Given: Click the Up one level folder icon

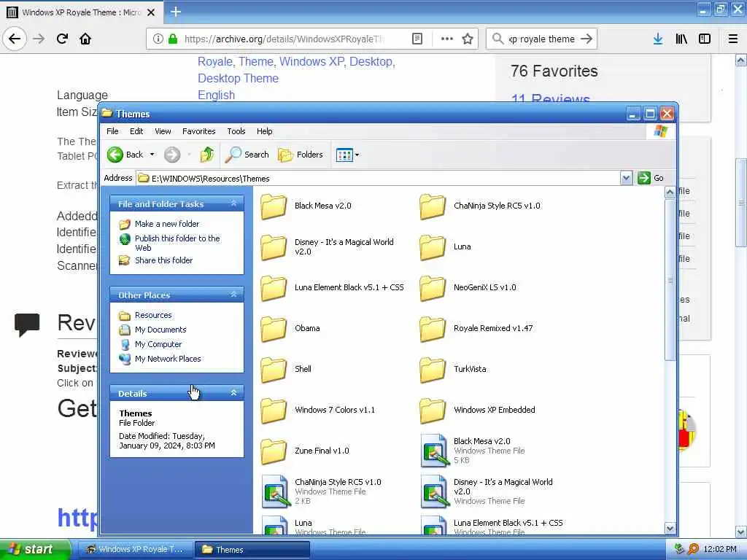Looking at the screenshot, I should click(206, 155).
